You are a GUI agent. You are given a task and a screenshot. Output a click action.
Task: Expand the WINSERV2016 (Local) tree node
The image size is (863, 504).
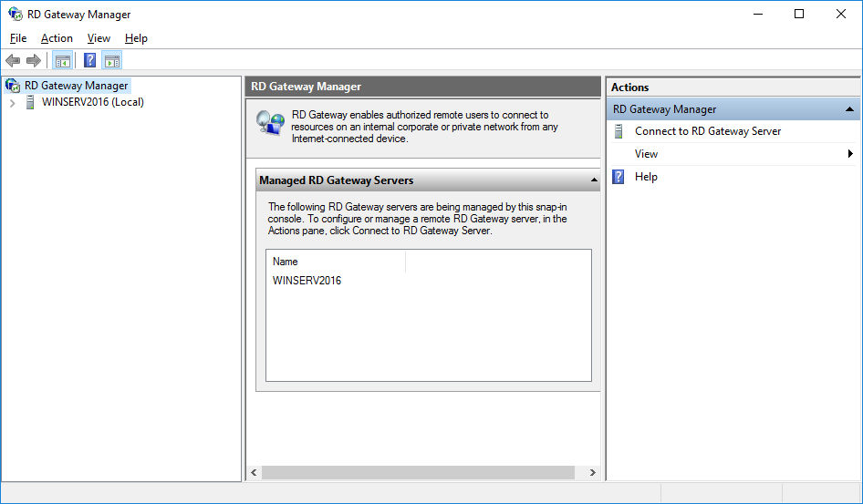[x=13, y=103]
